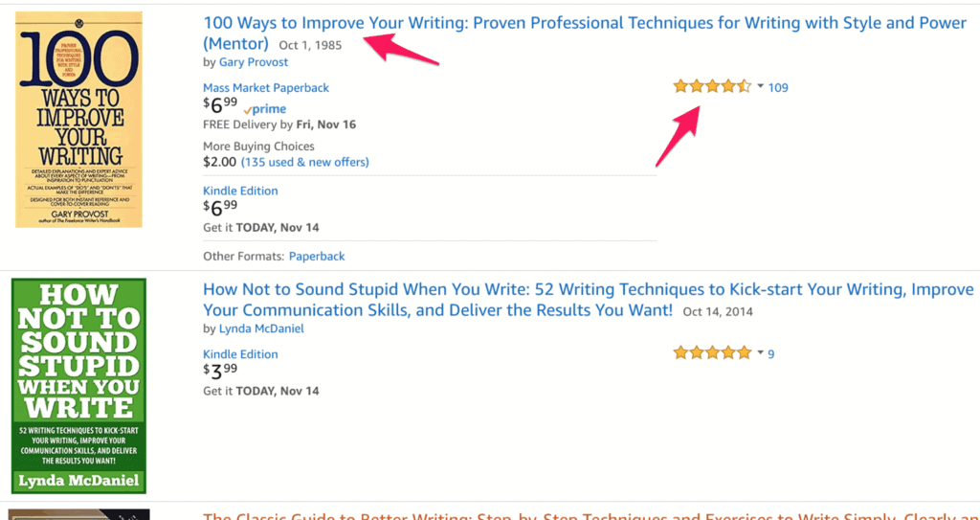Click the Prime badge next to $6.99
This screenshot has height=520, width=980.
click(x=265, y=109)
